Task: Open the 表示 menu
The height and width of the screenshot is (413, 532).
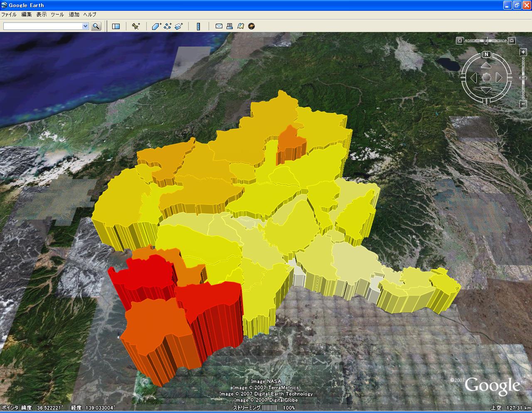Action: [42, 14]
